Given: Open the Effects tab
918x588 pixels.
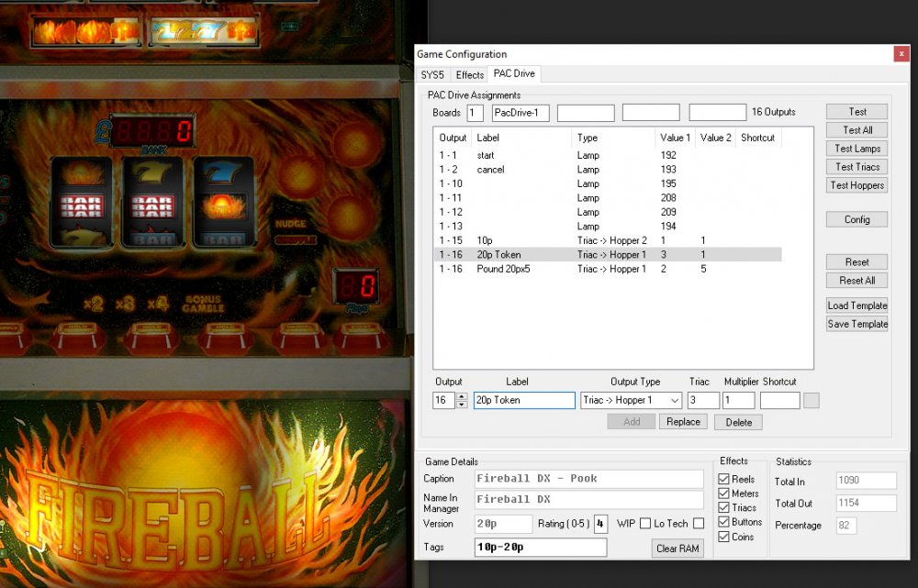Looking at the screenshot, I should pos(469,75).
